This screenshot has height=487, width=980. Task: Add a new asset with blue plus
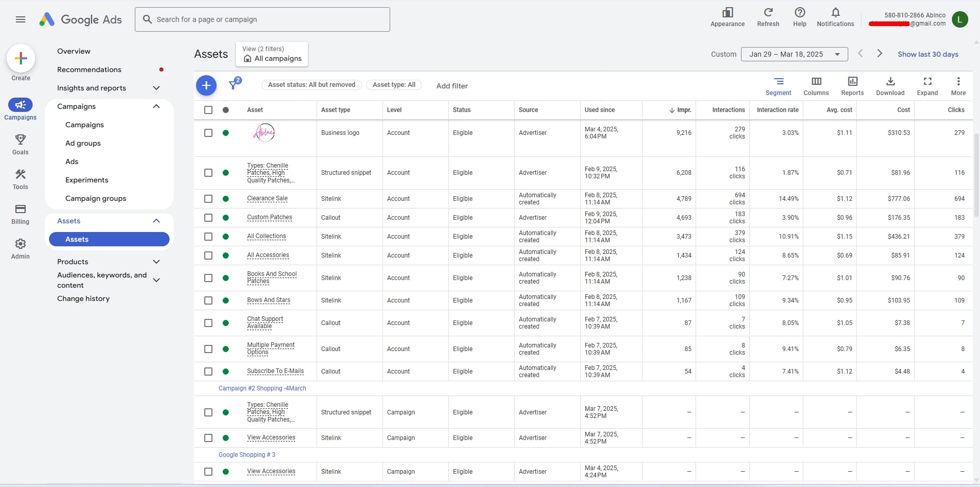pyautogui.click(x=206, y=85)
